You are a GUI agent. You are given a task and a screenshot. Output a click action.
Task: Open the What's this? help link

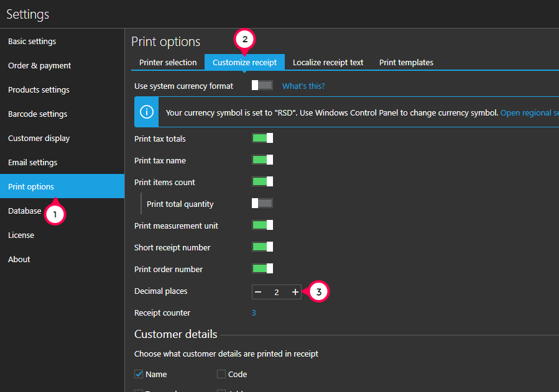[303, 86]
